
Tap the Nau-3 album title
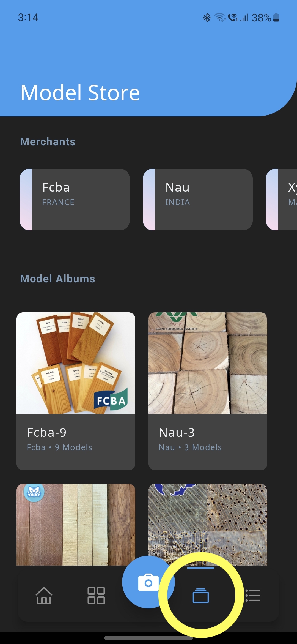click(x=177, y=432)
